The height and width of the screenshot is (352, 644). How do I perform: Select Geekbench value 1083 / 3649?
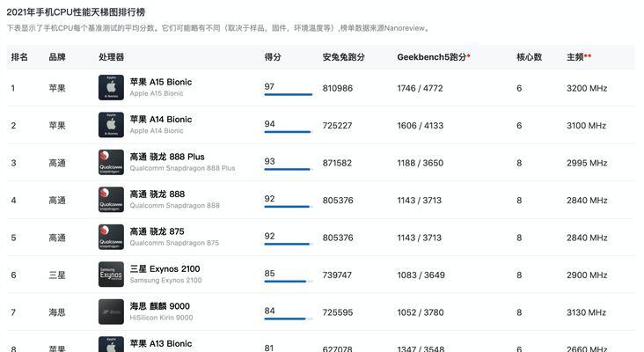point(421,275)
